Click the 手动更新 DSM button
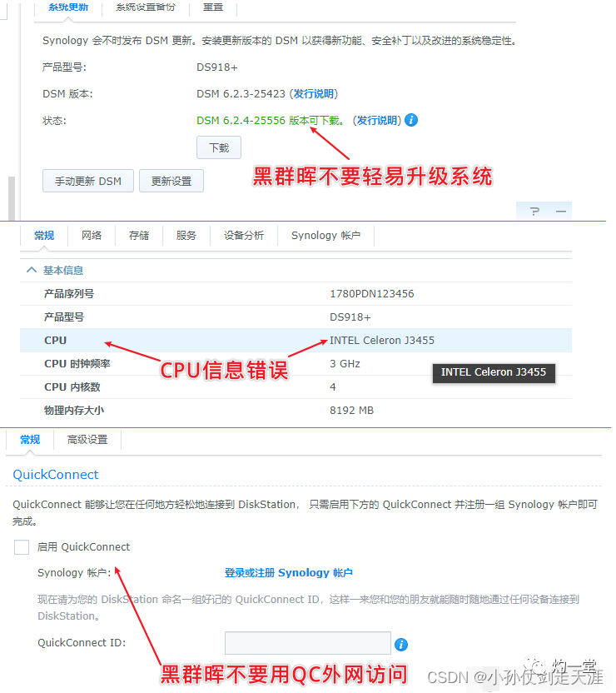 [88, 181]
